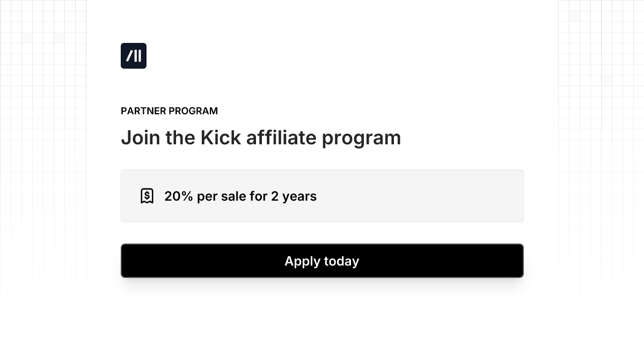Click the word Kick in the heading
Image resolution: width=644 pixels, height=338 pixels.
(221, 138)
